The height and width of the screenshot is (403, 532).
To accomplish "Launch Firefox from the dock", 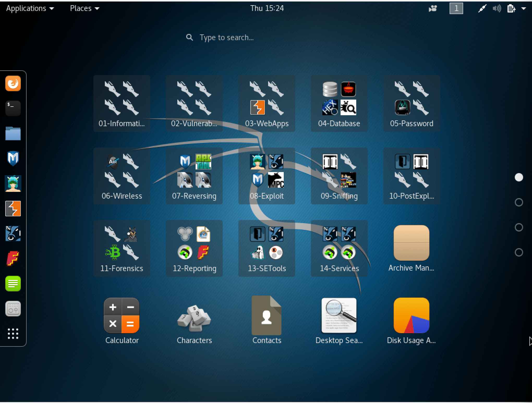I will 13,84.
